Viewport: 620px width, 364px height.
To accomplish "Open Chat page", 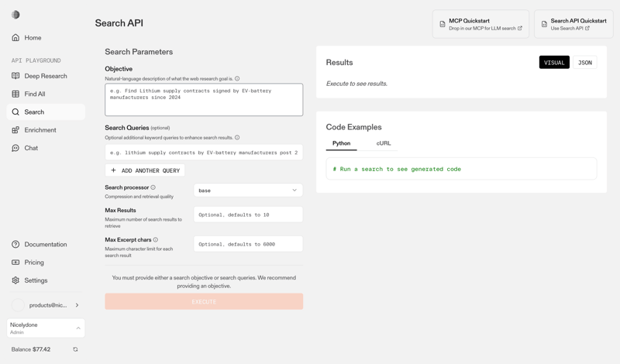I will pyautogui.click(x=46, y=148).
